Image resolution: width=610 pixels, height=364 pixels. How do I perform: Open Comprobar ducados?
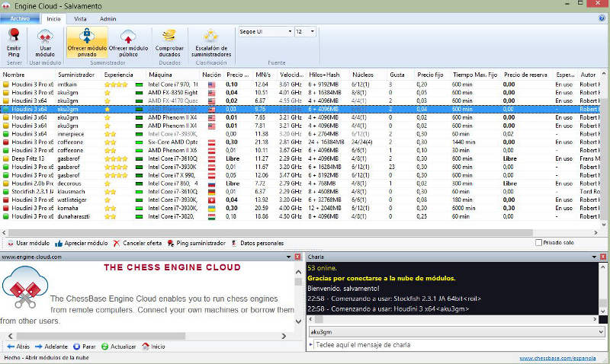pyautogui.click(x=169, y=43)
